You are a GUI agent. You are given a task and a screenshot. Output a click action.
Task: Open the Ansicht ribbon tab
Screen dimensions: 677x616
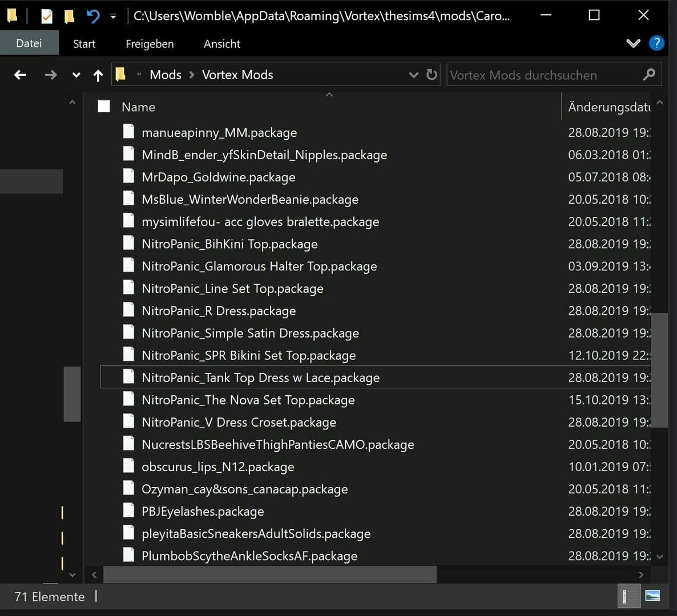pos(222,44)
